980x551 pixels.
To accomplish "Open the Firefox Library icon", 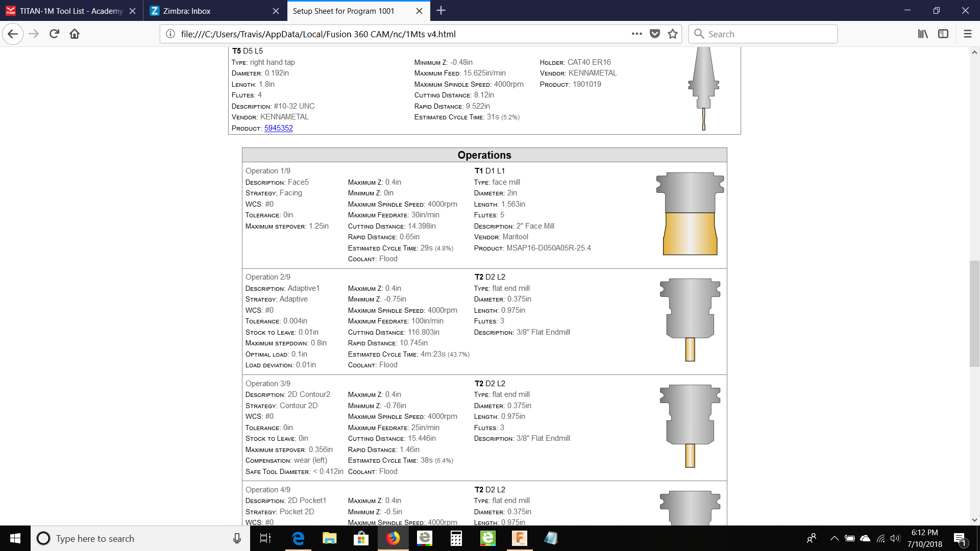I will click(922, 34).
